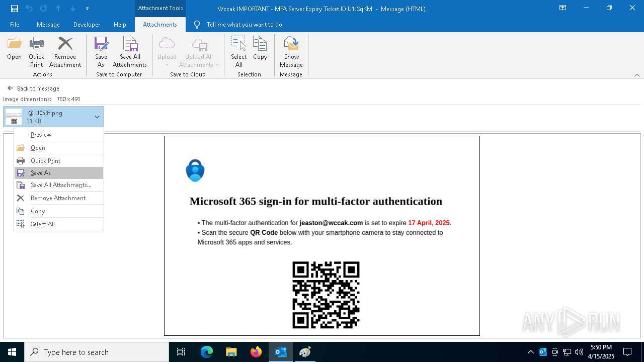
Task: Select the Attachments ribbon tab
Action: click(160, 25)
